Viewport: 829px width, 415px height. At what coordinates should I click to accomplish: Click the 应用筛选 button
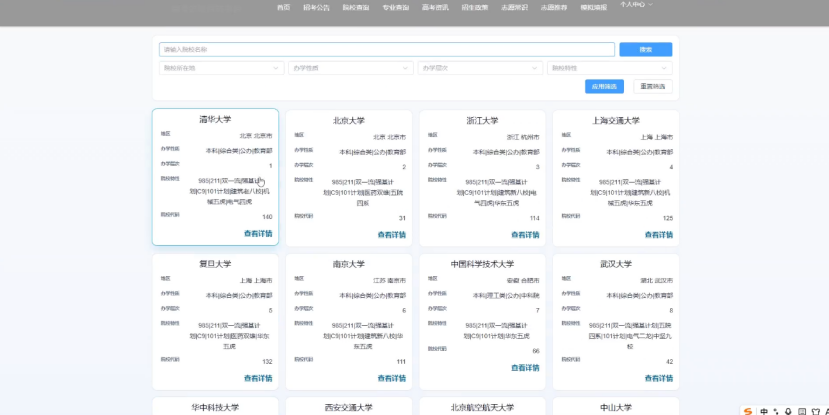[604, 86]
